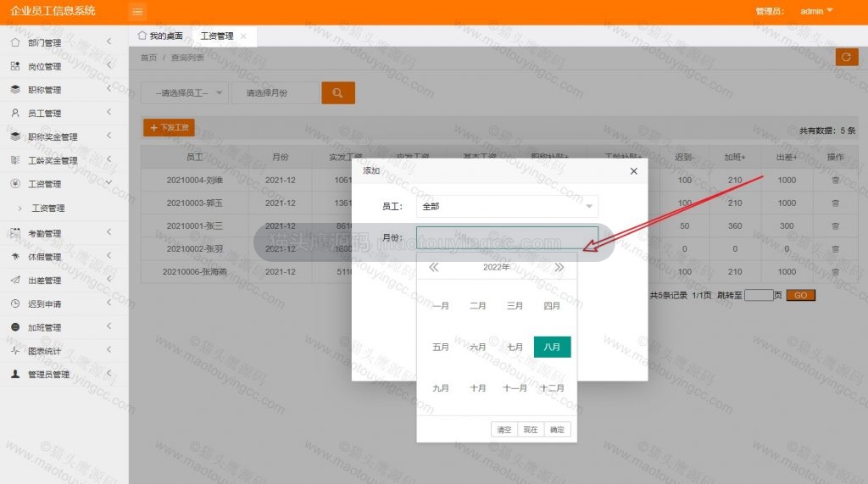This screenshot has height=484, width=868.
Task: Expand the 加班管理 menu chevron
Action: coord(109,326)
